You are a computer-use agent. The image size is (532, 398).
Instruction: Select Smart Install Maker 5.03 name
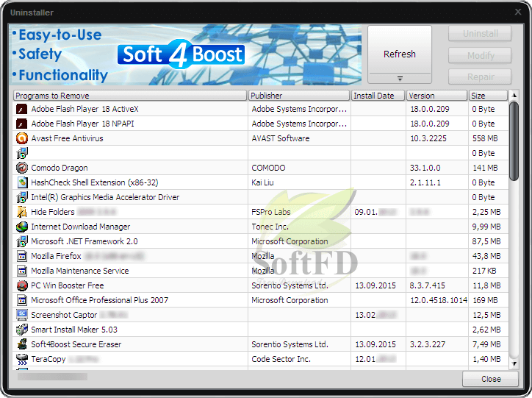point(74,330)
